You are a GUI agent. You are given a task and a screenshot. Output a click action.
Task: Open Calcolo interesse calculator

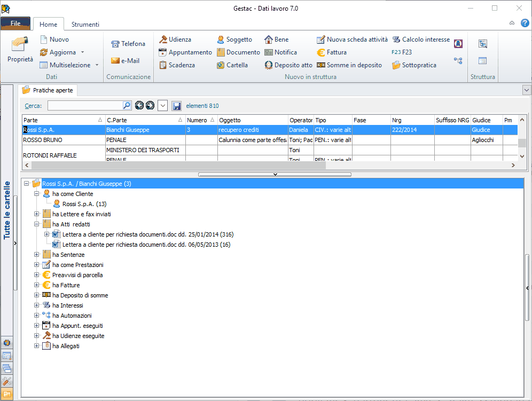pos(421,40)
